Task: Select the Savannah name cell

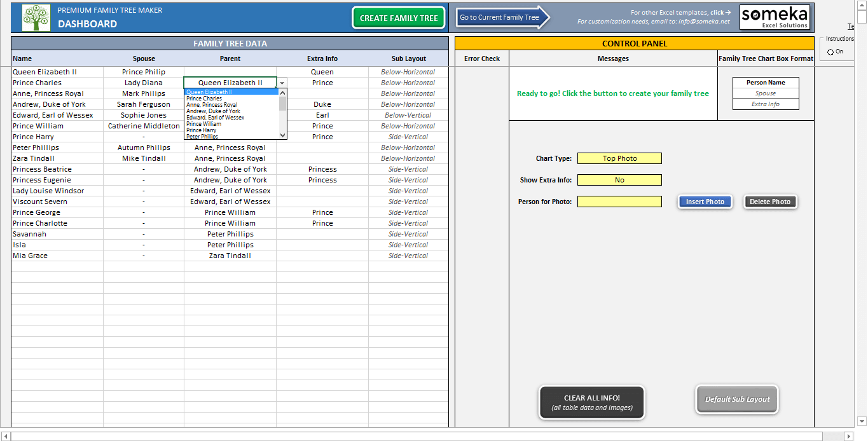Action: [x=57, y=234]
